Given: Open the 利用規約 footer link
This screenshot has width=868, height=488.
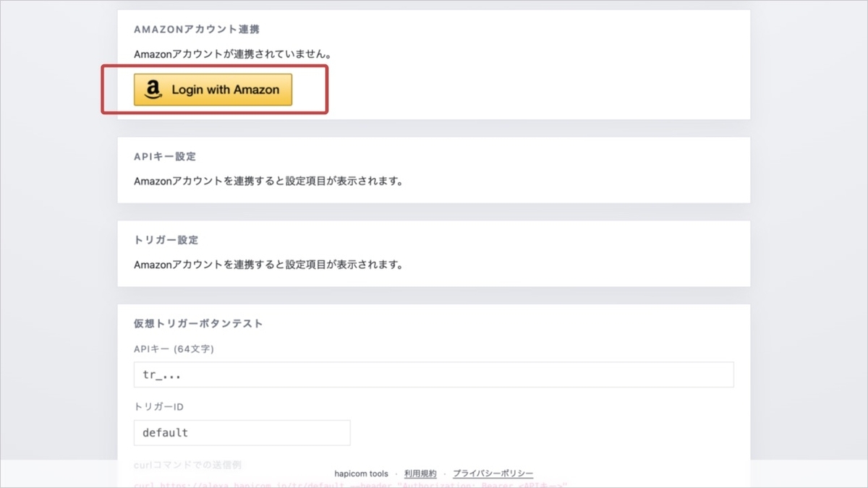Looking at the screenshot, I should click(x=420, y=474).
